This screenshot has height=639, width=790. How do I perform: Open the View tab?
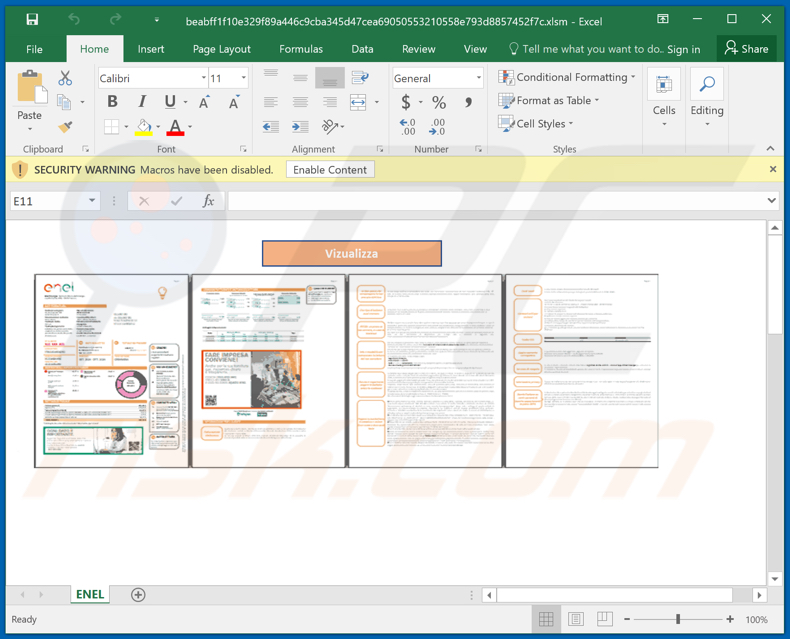475,49
